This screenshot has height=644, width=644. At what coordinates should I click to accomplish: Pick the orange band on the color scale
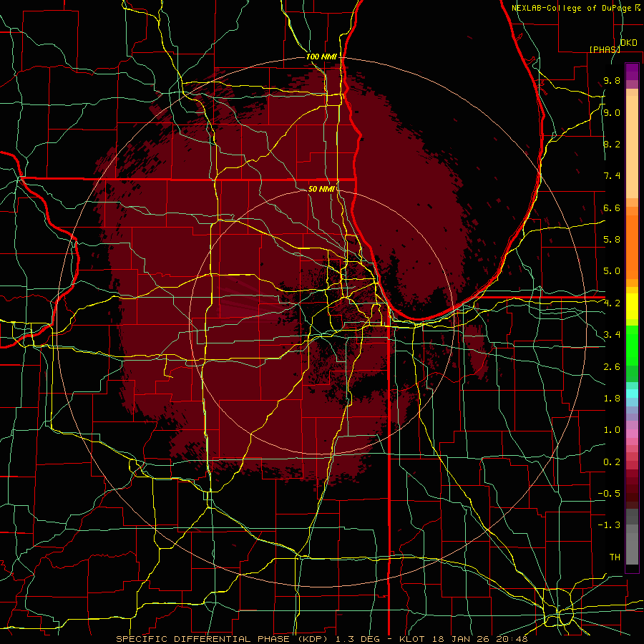point(632,246)
